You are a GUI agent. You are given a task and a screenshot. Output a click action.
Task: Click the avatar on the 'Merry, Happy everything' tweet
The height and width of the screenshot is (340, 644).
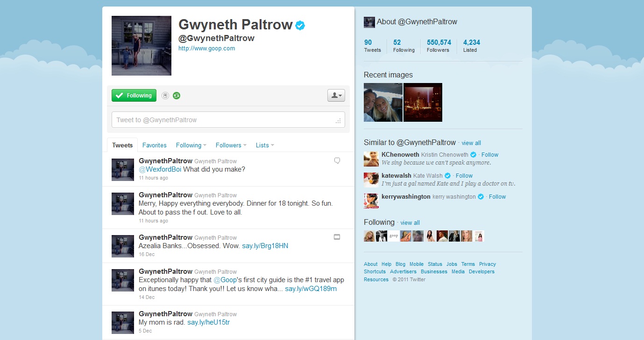pyautogui.click(x=123, y=204)
